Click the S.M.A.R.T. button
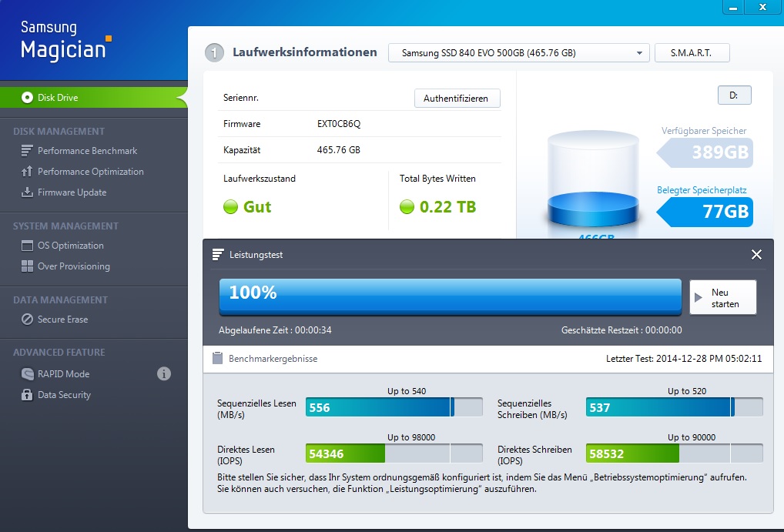 [x=692, y=53]
